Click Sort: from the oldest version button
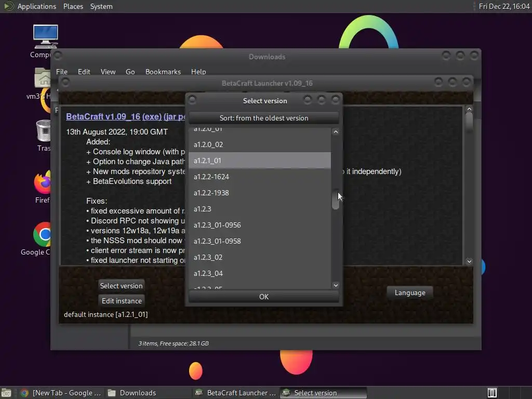This screenshot has height=399, width=532. 263,118
